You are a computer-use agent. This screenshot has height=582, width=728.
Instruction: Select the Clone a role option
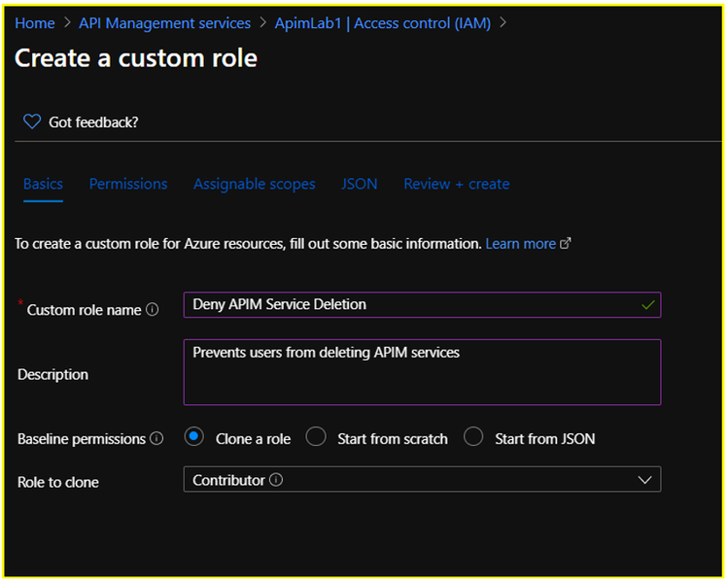(x=193, y=437)
